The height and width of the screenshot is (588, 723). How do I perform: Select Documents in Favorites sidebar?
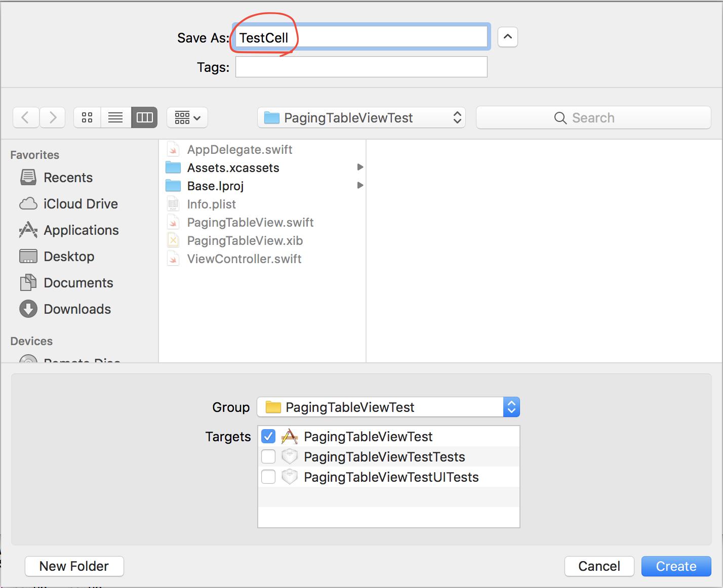click(x=78, y=283)
